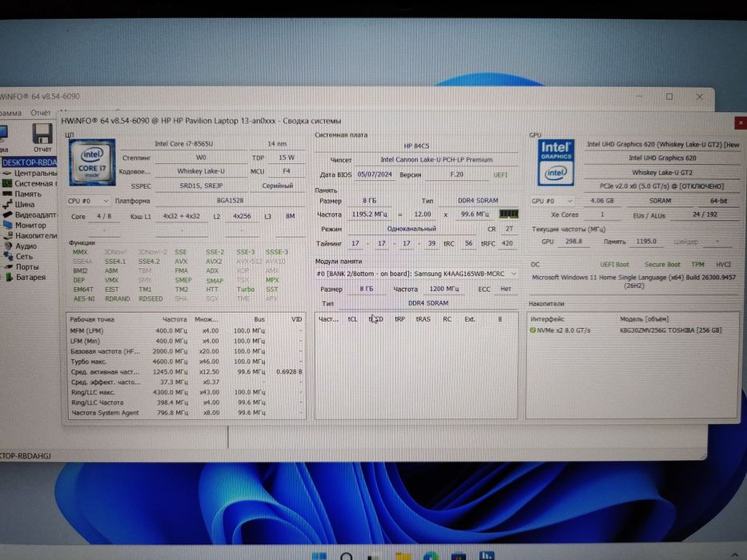Click the Intel Cannon Lake-U PCH-LP Premium chipset field
The height and width of the screenshot is (560, 747).
coord(436,160)
